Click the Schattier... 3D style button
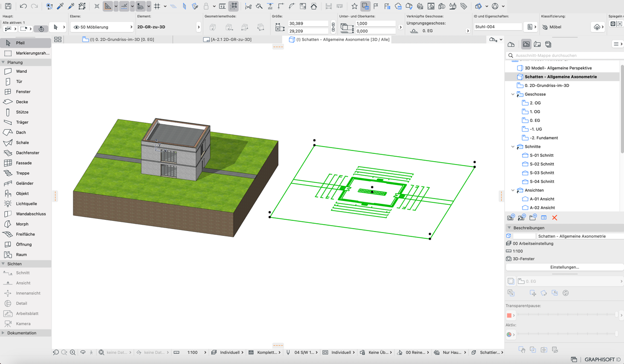 point(487,352)
